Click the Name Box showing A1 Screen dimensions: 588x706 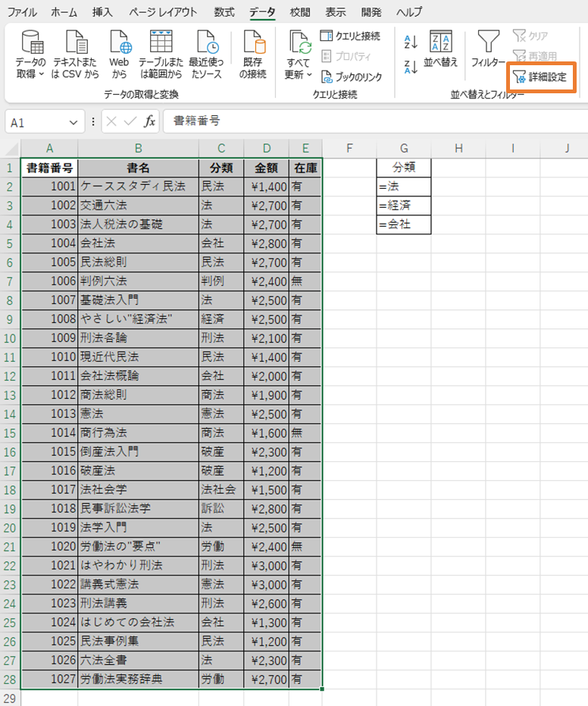point(37,123)
